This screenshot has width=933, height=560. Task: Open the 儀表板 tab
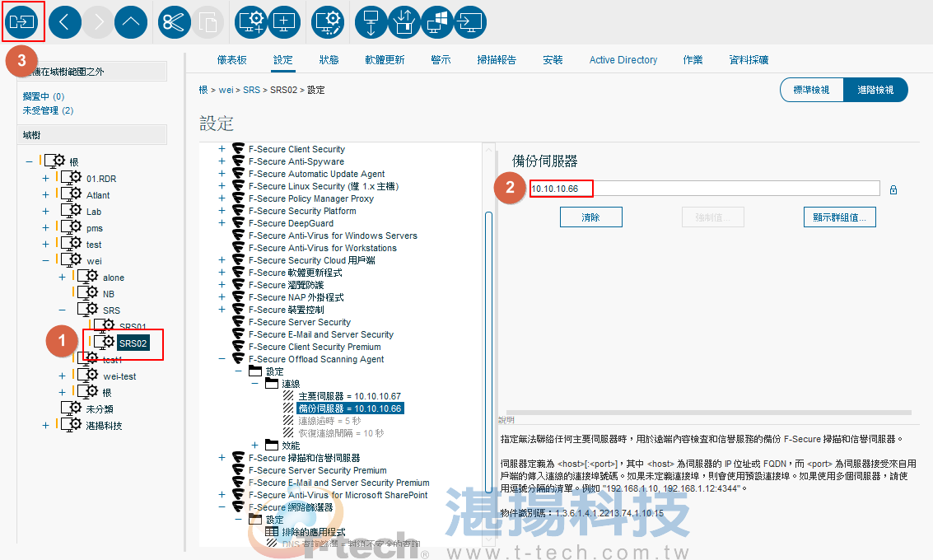232,59
